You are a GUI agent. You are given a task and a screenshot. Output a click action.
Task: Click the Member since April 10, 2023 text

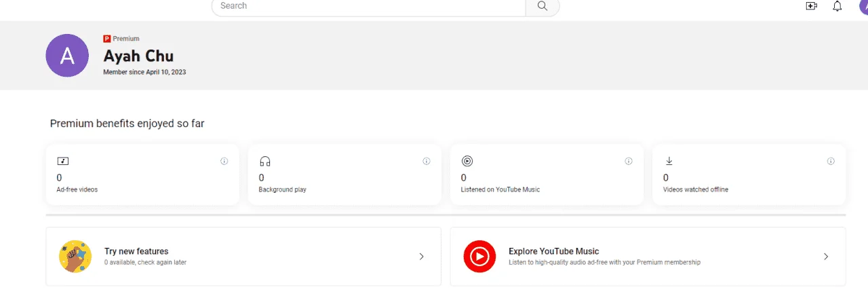point(144,72)
